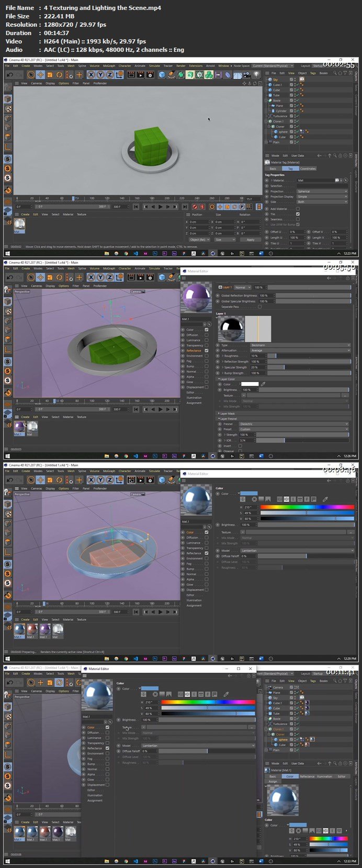This screenshot has height=868, width=362.
Task: Collapse Layer Color section in 00:05:50 frame
Action: [x=227, y=379]
